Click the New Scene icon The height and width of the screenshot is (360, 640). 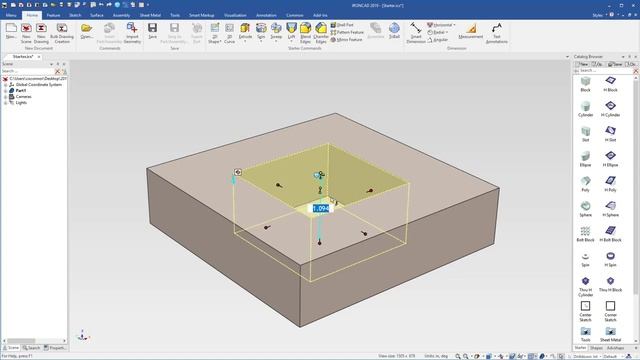pos(26,33)
